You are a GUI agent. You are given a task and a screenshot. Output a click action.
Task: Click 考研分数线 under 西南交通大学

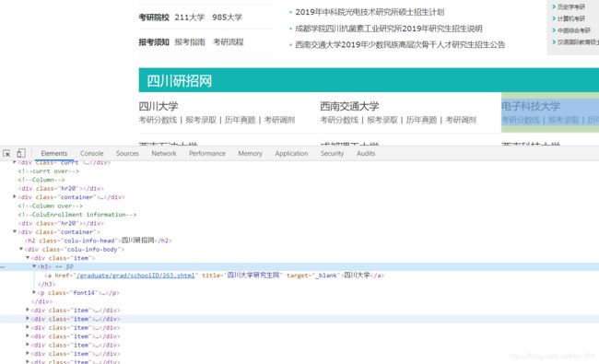click(339, 120)
